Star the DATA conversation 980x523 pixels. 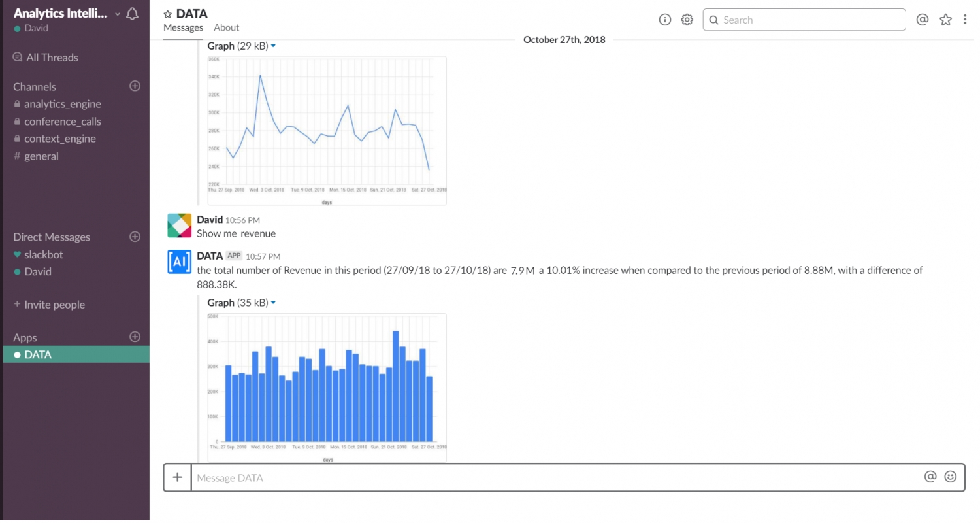pos(168,14)
